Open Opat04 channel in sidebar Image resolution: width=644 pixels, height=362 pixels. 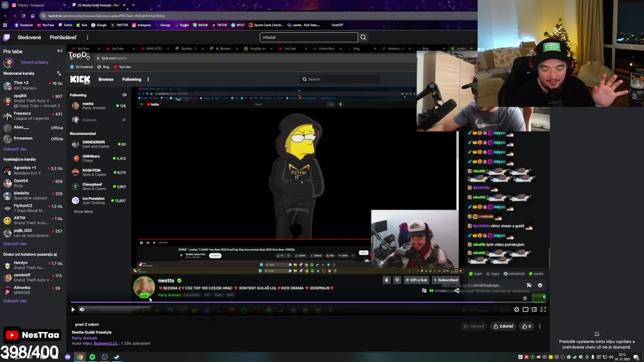[33, 183]
